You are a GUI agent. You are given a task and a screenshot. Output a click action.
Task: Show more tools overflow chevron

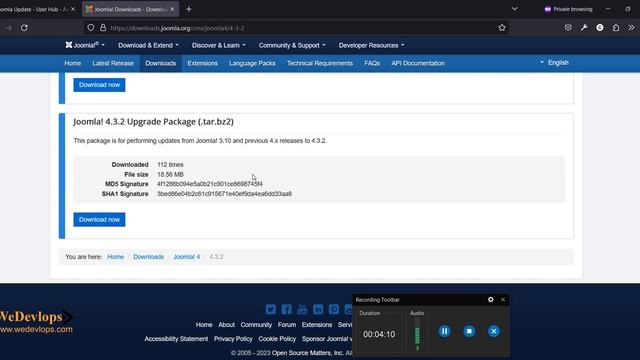[631, 28]
